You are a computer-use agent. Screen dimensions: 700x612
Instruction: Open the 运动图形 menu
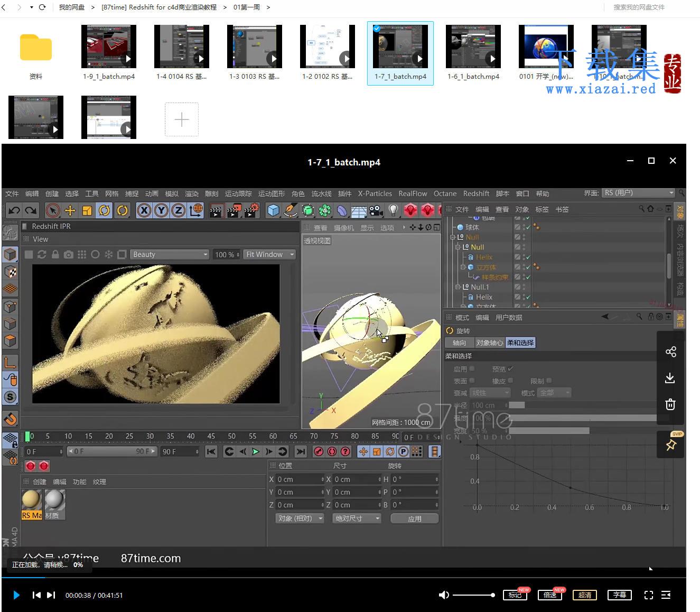(272, 193)
